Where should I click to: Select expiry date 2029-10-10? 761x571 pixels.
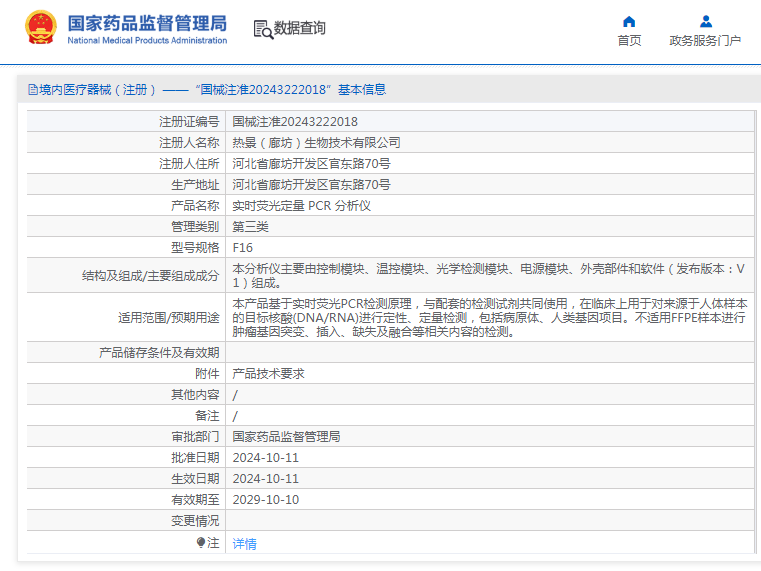(265, 500)
